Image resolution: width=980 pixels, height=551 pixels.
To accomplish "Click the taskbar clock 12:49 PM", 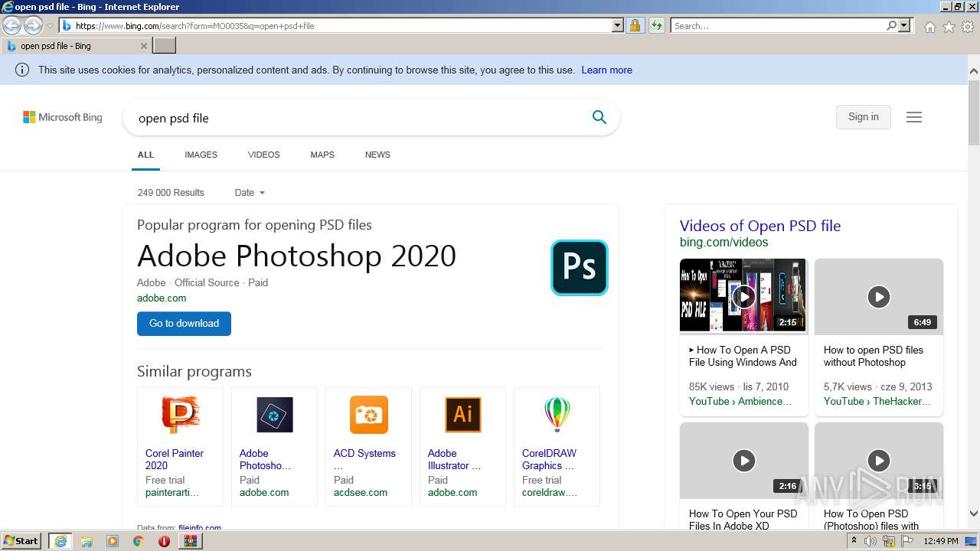I will (941, 541).
